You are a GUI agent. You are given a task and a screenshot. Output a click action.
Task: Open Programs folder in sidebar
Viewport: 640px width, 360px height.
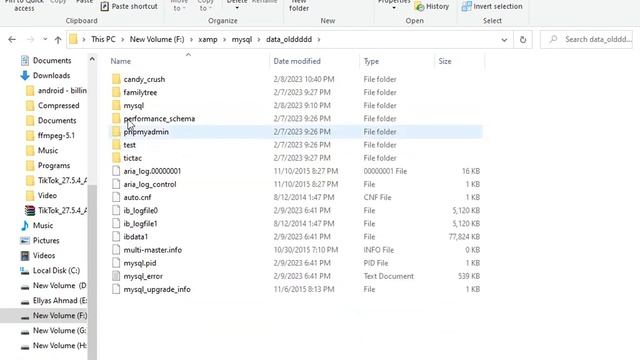pos(54,165)
